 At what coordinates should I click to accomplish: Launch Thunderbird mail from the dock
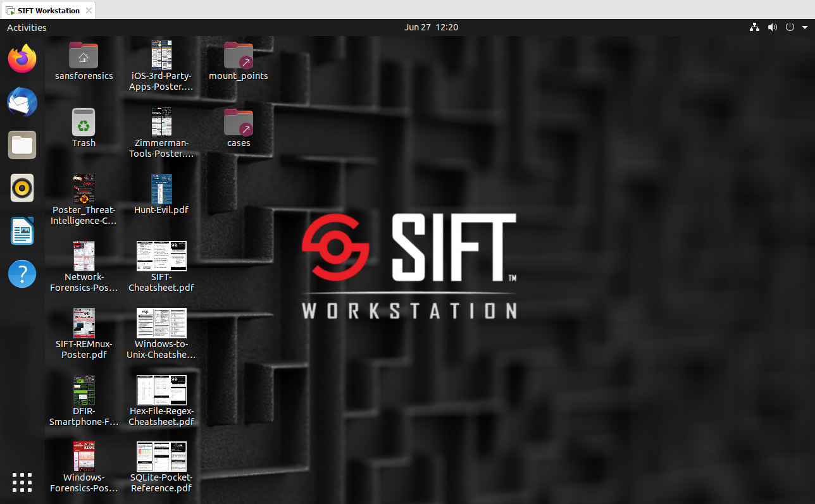coord(22,102)
